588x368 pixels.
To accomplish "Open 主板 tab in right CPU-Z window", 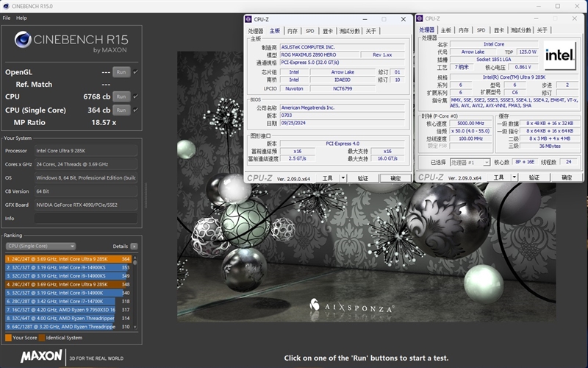I will 446,30.
